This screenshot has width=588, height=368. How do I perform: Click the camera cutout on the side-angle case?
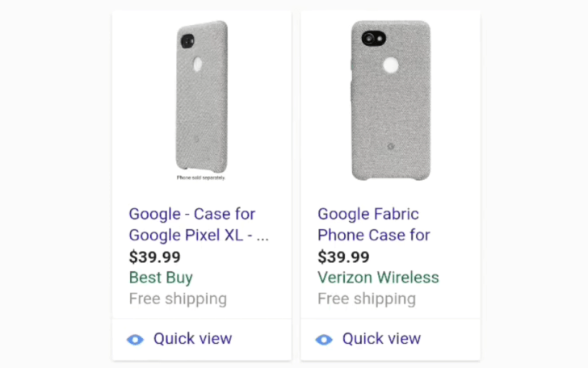click(x=187, y=40)
